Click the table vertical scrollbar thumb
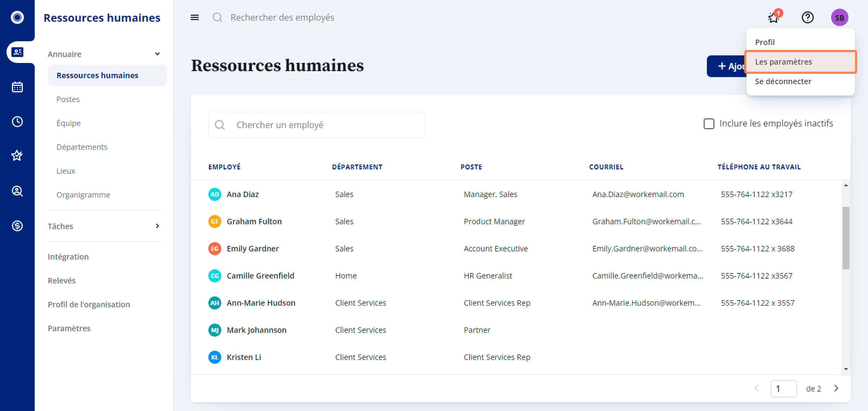 click(x=845, y=238)
